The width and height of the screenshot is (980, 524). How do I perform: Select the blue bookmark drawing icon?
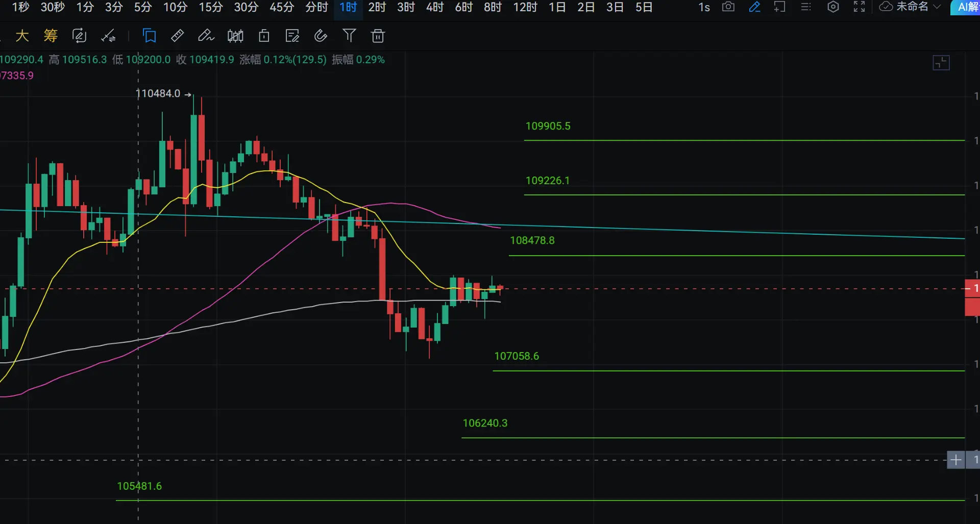click(150, 36)
